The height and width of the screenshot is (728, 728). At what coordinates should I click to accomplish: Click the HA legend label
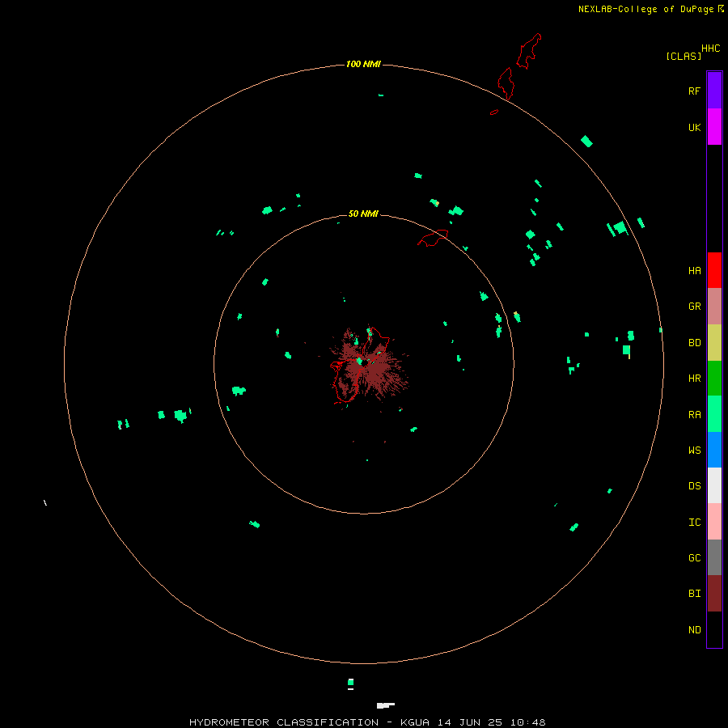tap(694, 270)
